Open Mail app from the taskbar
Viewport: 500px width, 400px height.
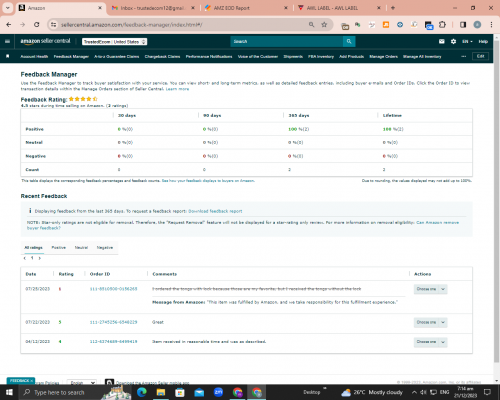[199, 392]
